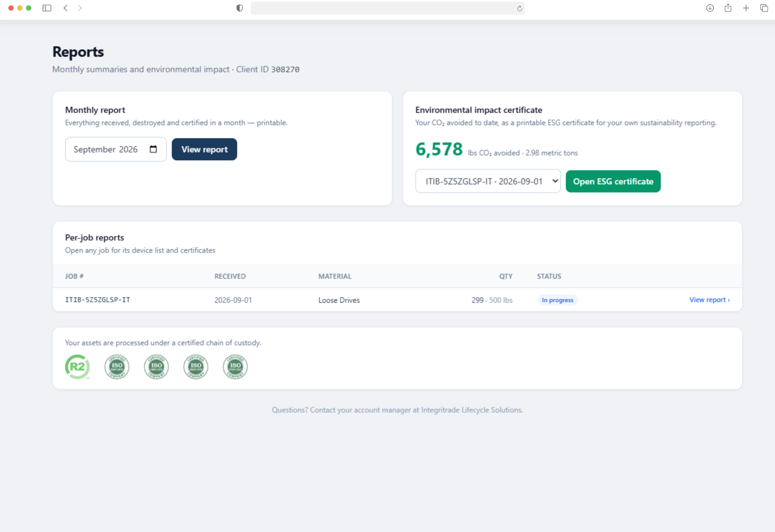Click the MATERIAL column header
Screen dimensions: 775x532
tap(335, 276)
